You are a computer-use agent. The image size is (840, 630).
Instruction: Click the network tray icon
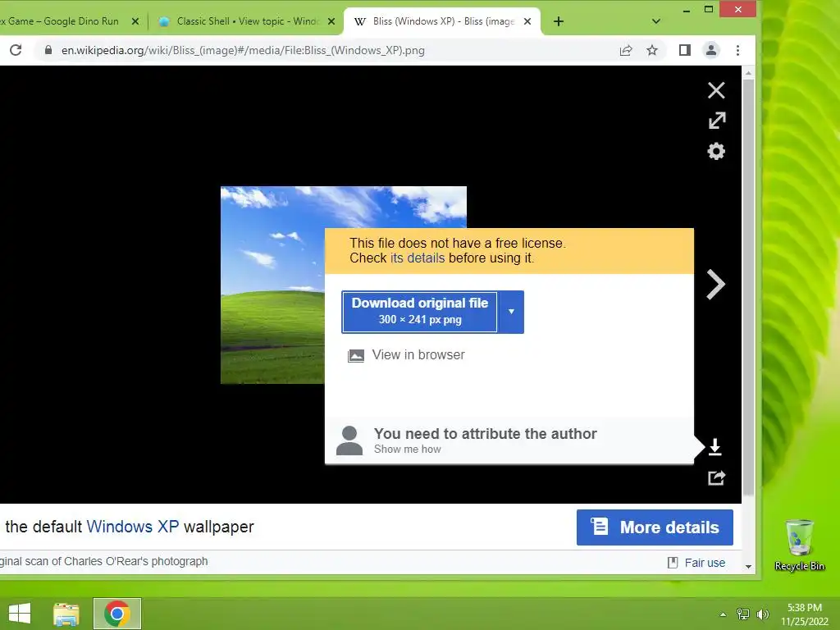742,614
